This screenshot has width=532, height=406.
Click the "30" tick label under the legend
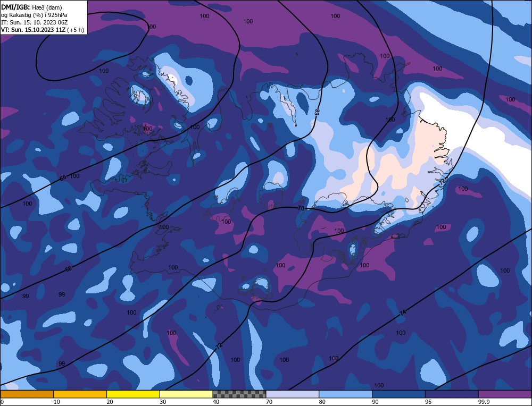163,402
